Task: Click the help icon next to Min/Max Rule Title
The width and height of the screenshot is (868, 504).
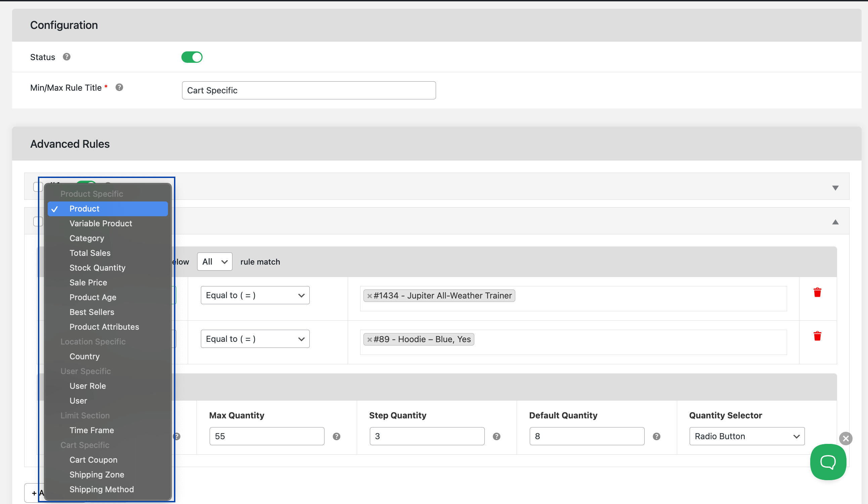Action: (x=120, y=87)
